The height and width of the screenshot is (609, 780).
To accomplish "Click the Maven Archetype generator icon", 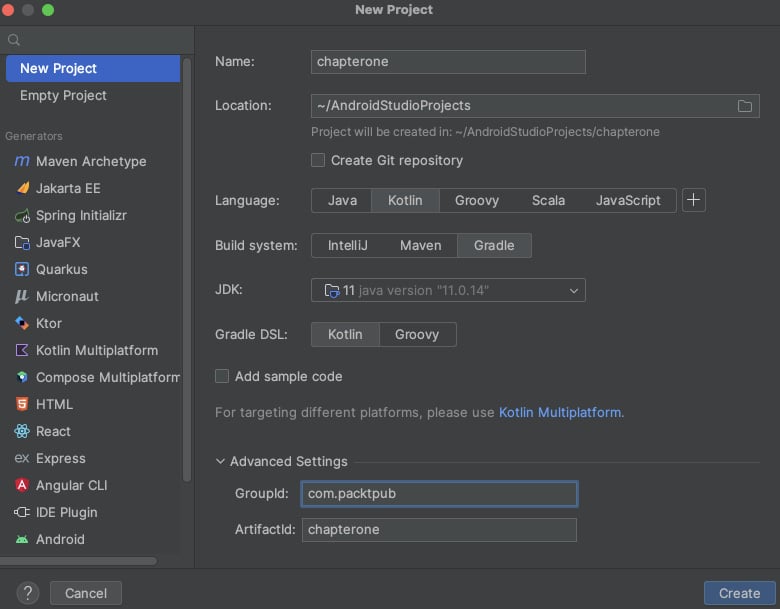I will coord(22,161).
